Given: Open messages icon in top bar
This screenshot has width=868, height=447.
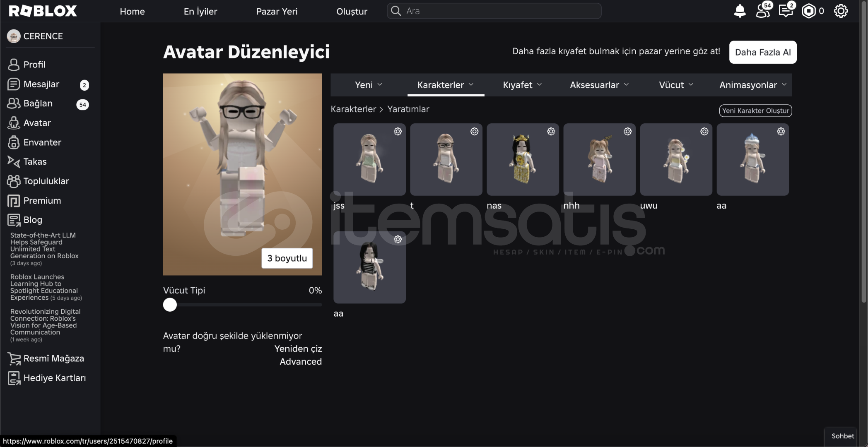Looking at the screenshot, I should 786,10.
